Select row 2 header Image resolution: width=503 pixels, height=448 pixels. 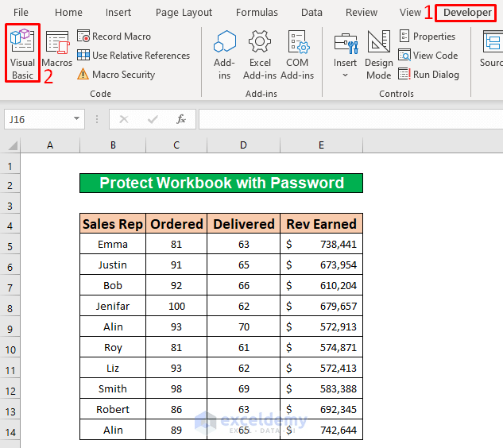(x=10, y=185)
